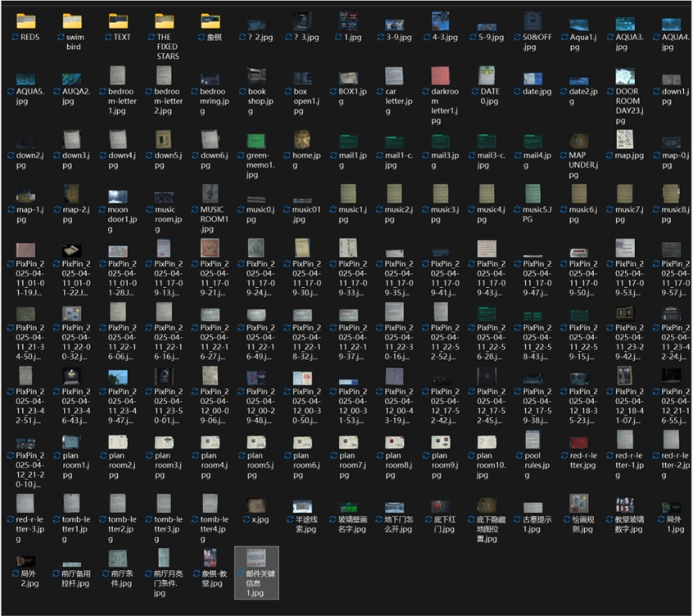Select MUSIC ROOM1.jpg file

pos(210,209)
